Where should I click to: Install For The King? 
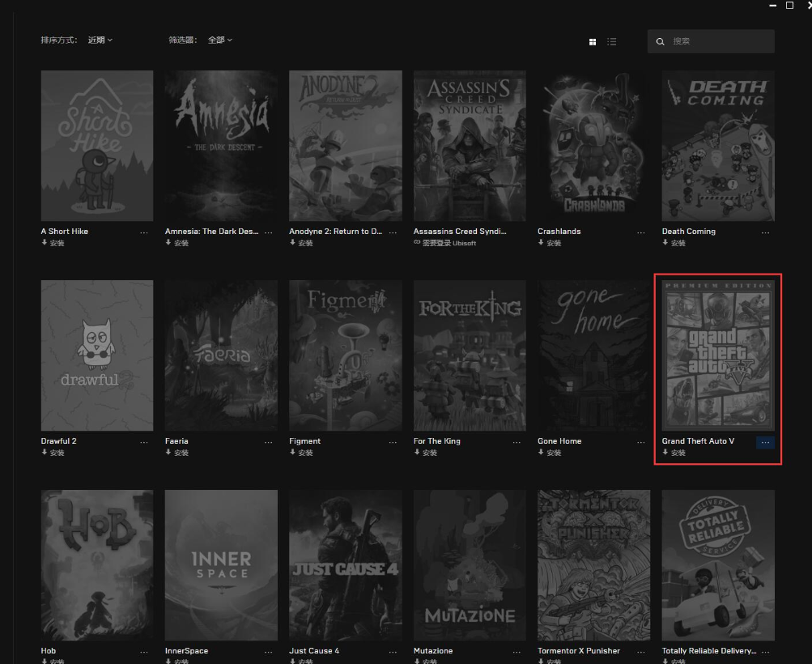click(426, 453)
